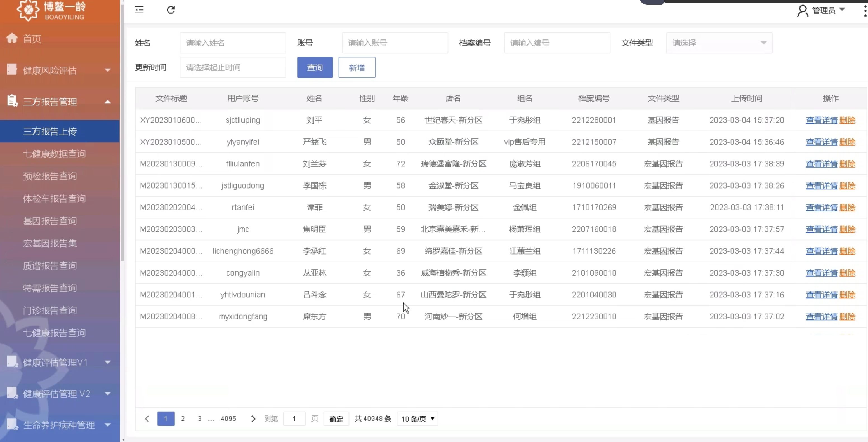Click the 新增 add button
The image size is (868, 442).
[357, 67]
